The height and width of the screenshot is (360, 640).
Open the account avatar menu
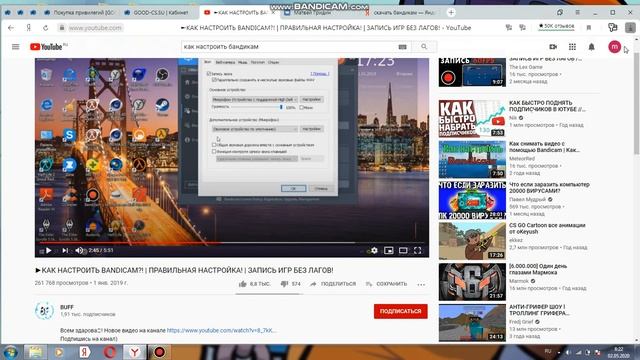point(614,47)
